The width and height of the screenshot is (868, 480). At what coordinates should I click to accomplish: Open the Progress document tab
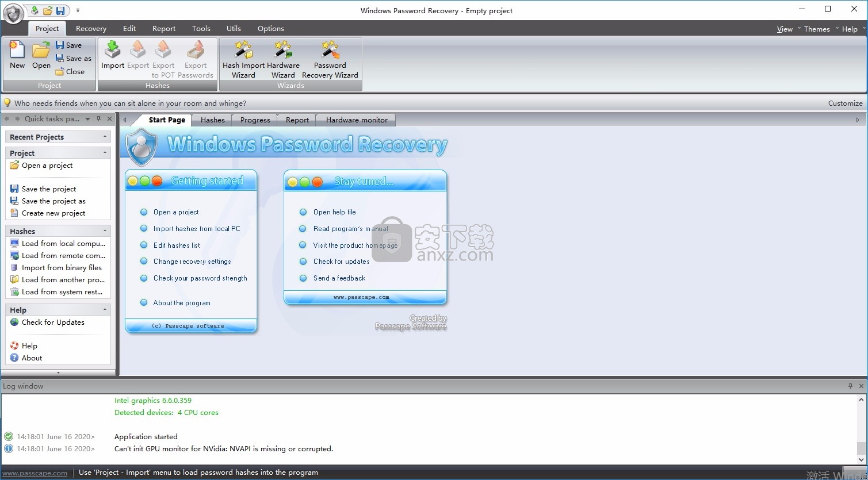click(255, 120)
